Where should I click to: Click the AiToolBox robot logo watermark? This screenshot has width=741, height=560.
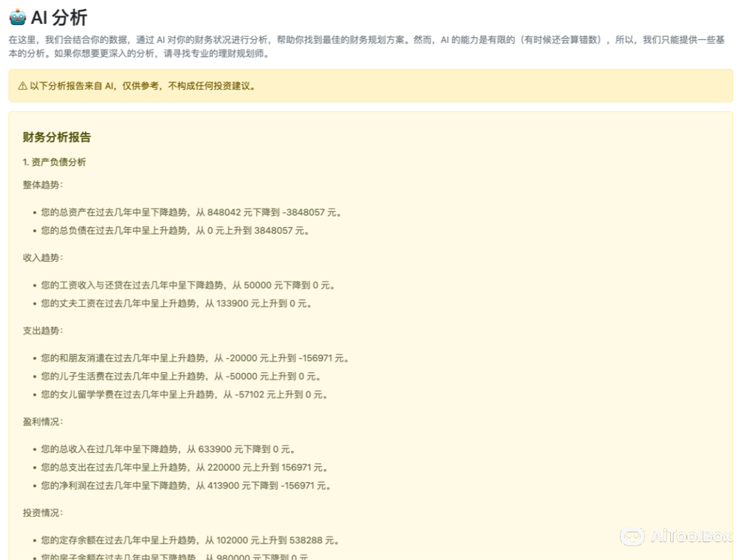coord(633,537)
